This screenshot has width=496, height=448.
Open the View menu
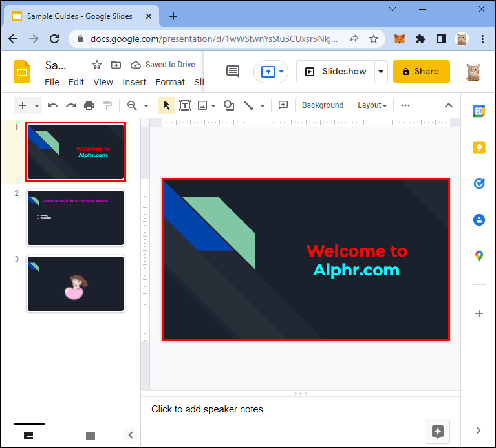tap(103, 82)
